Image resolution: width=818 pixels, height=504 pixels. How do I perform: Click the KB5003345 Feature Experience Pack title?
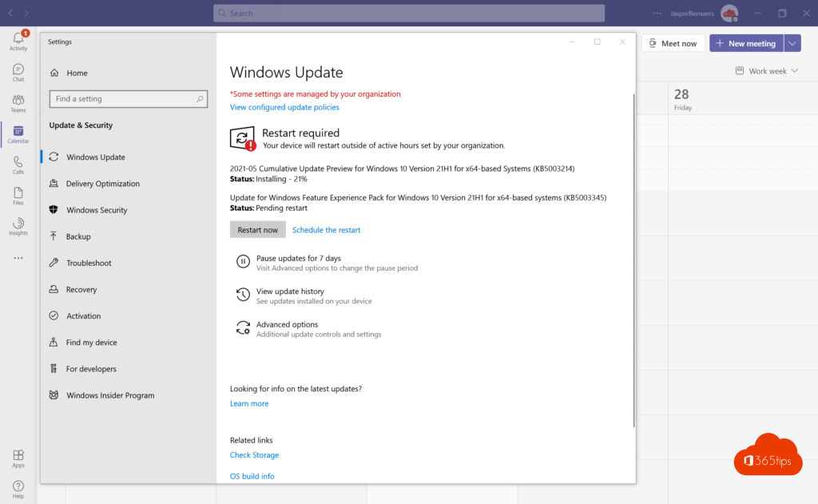tap(418, 198)
